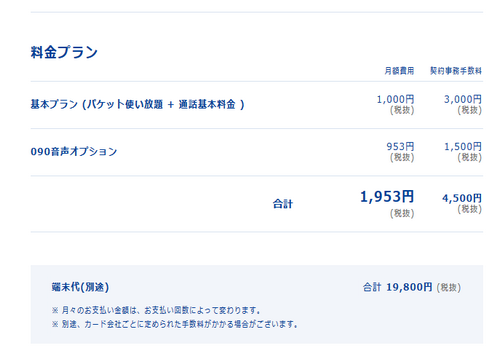Click the (税抜) label under 953円
Image resolution: width=500 pixels, height=362 pixels.
click(x=402, y=157)
